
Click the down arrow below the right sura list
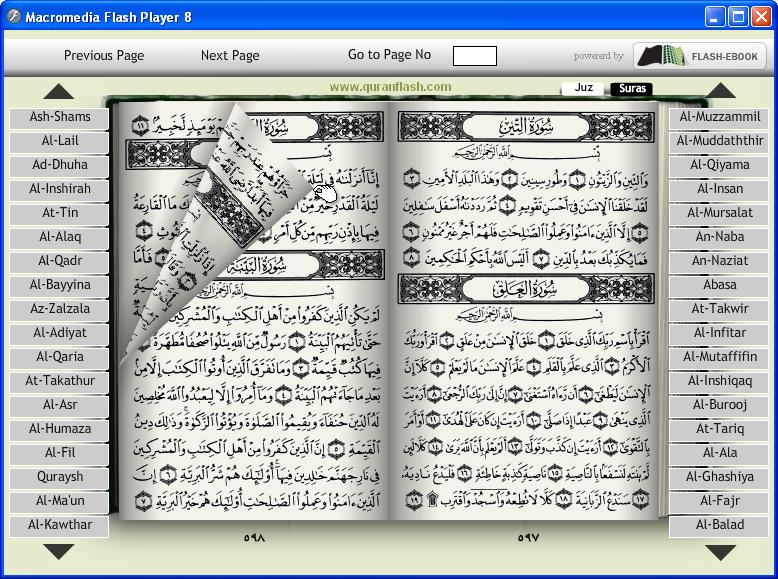(720, 552)
